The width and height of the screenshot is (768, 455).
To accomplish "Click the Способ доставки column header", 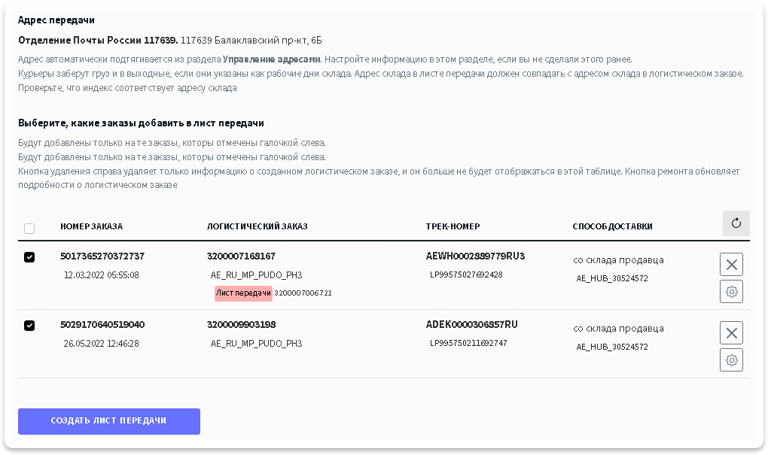I will click(x=618, y=227).
